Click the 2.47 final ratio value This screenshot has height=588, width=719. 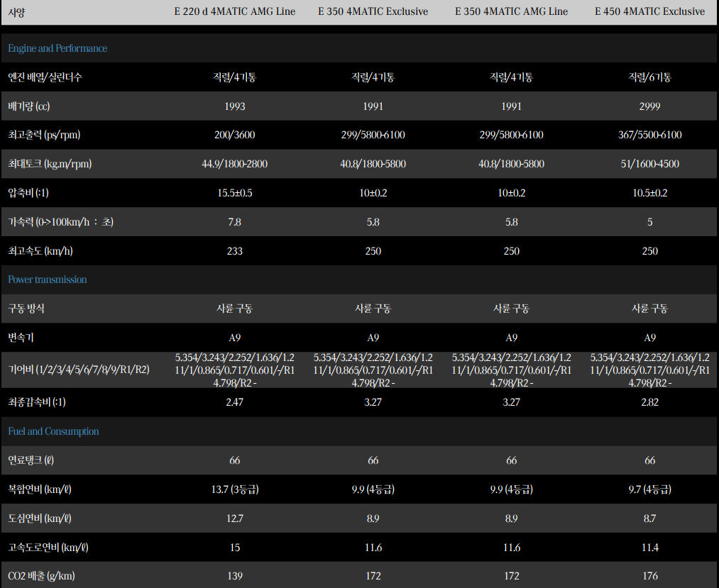[235, 402]
